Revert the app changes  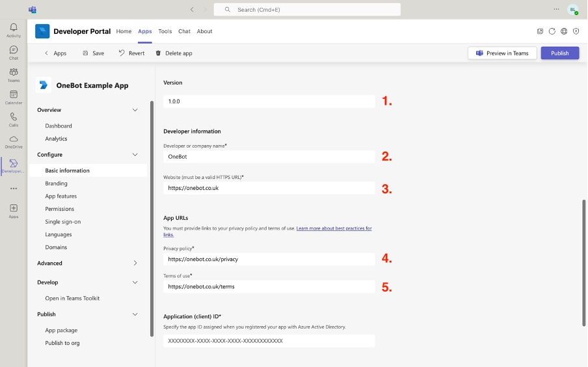pos(131,53)
